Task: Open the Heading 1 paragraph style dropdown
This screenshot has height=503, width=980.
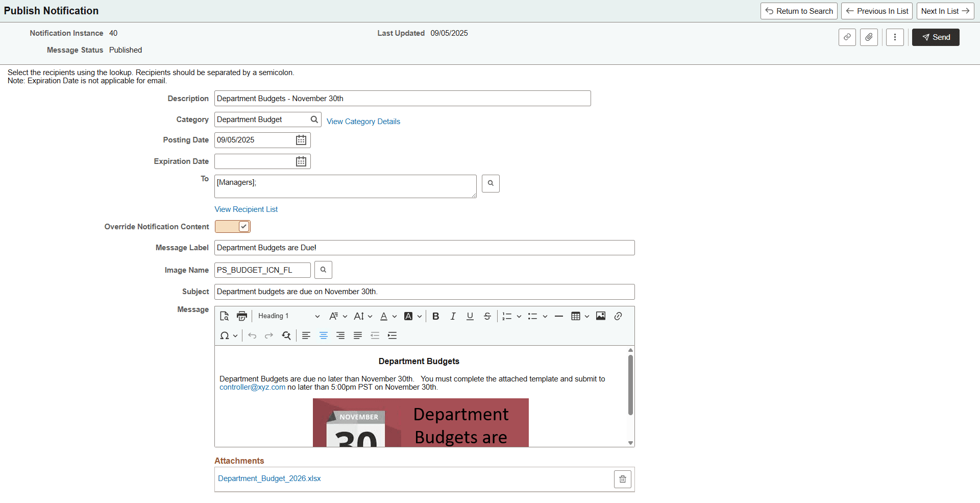Action: 288,316
